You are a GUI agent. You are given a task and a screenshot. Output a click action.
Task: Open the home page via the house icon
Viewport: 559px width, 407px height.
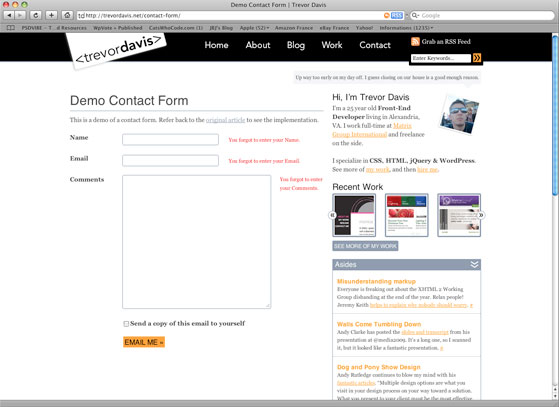(67, 15)
